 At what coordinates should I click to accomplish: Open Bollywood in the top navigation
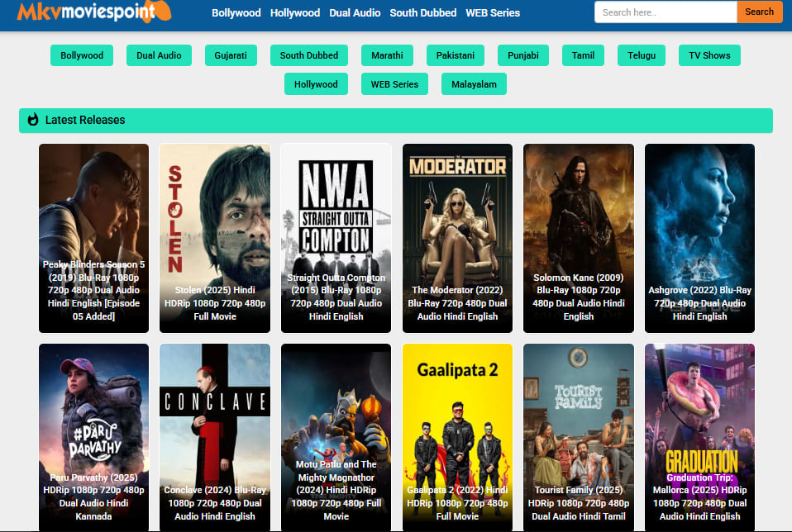click(x=236, y=12)
